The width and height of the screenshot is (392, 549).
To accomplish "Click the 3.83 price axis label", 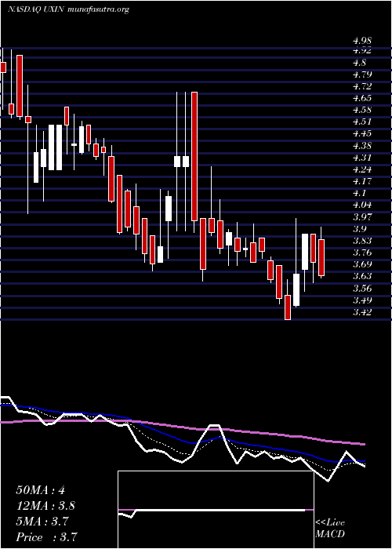I will tap(362, 241).
